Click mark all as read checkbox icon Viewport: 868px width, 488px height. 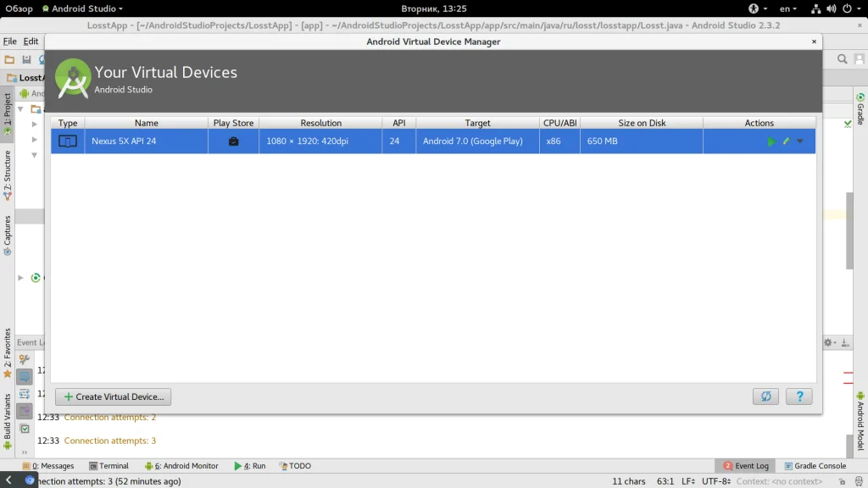pos(25,429)
